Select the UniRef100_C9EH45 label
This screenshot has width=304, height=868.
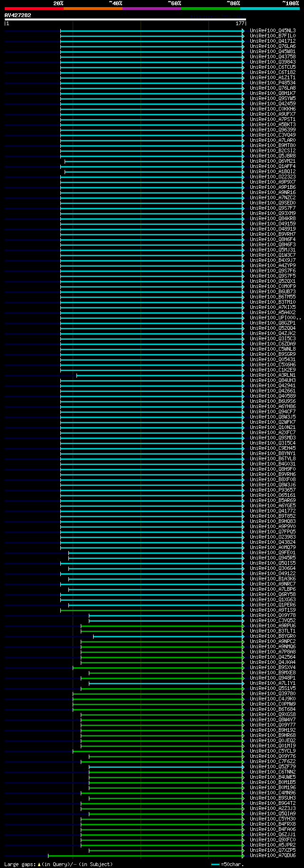pos(273,448)
